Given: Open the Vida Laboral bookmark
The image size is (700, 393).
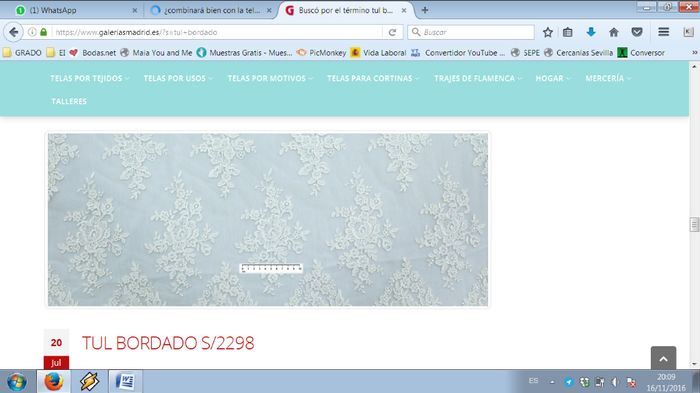Looking at the screenshot, I should click(379, 53).
